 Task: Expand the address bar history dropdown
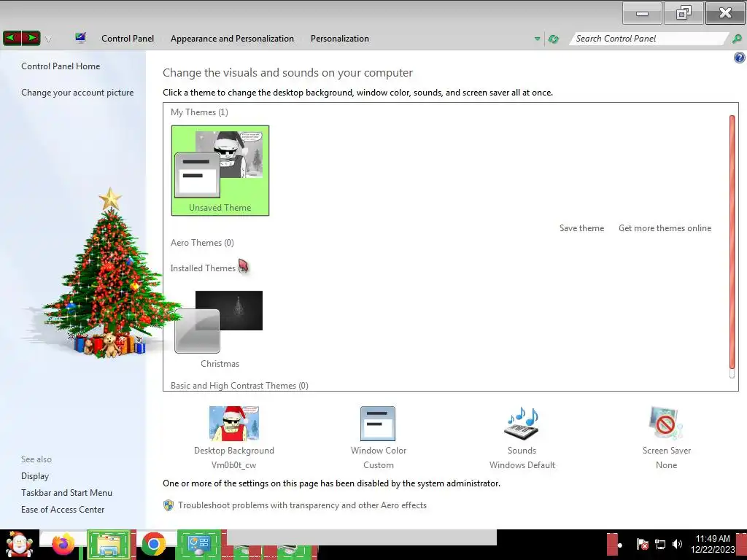pyautogui.click(x=538, y=39)
